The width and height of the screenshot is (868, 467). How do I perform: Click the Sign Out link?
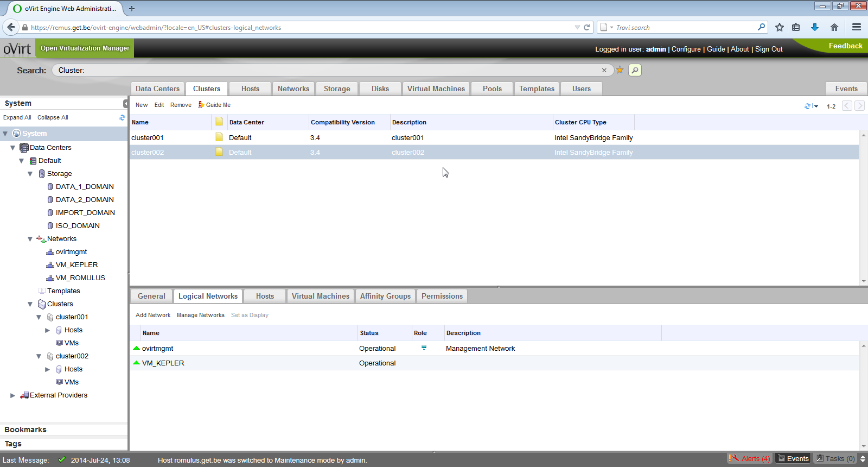coord(769,49)
